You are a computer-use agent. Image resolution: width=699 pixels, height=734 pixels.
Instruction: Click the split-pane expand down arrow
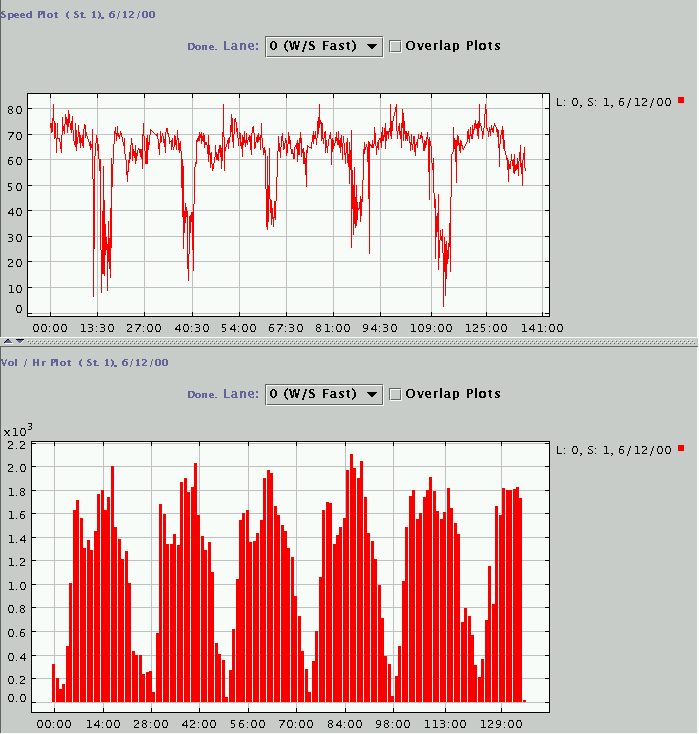tap(18, 342)
